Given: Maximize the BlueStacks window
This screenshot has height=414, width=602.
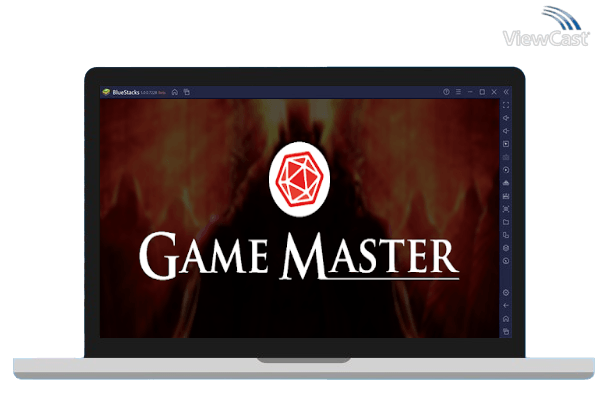Looking at the screenshot, I should [482, 92].
